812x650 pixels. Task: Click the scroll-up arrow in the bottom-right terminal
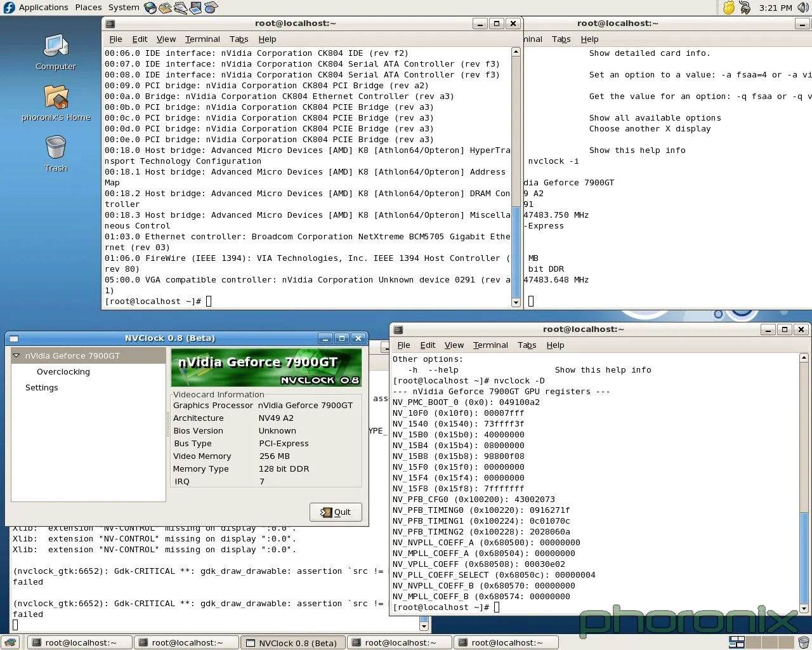click(x=804, y=357)
